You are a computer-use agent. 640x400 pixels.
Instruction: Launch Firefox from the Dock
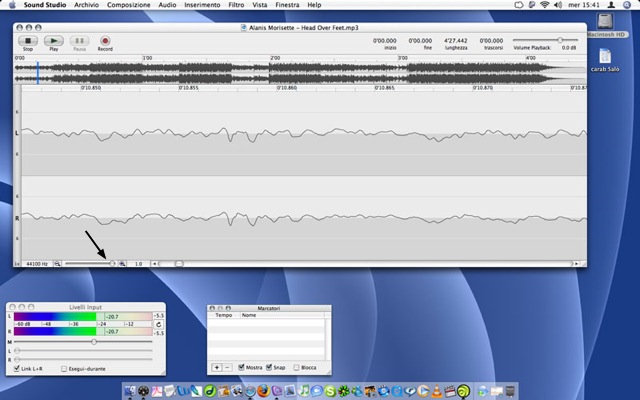click(x=264, y=391)
